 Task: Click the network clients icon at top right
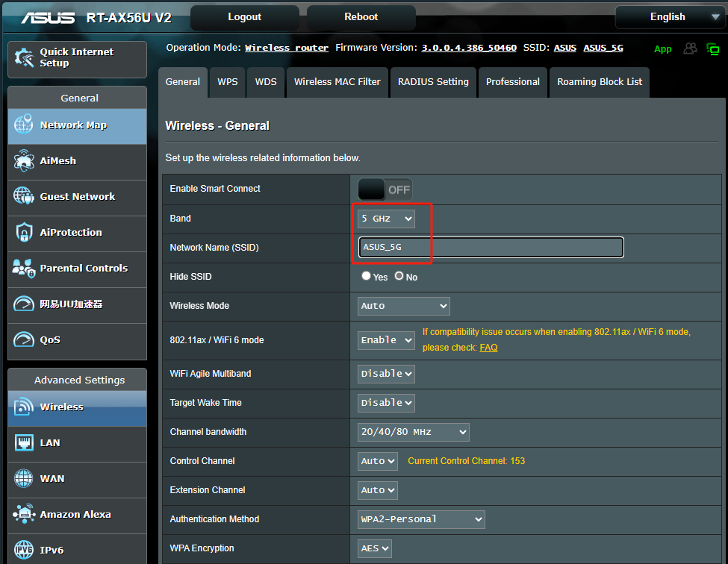691,48
